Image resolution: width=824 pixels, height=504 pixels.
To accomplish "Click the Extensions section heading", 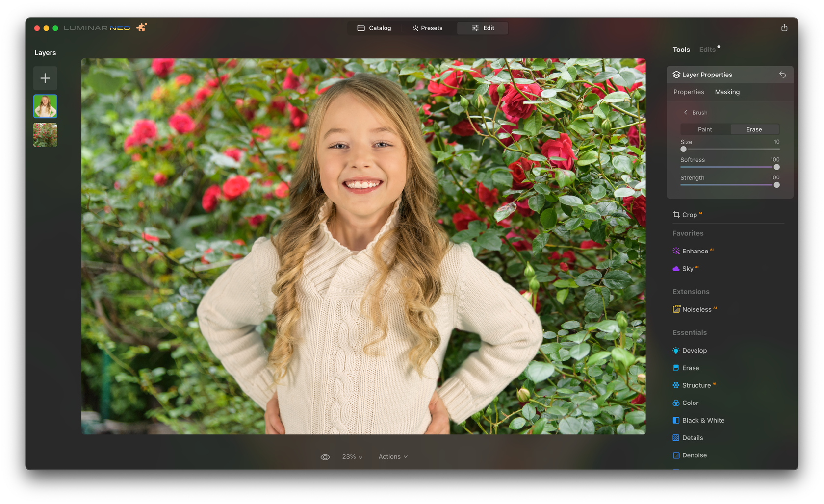I will (x=691, y=292).
